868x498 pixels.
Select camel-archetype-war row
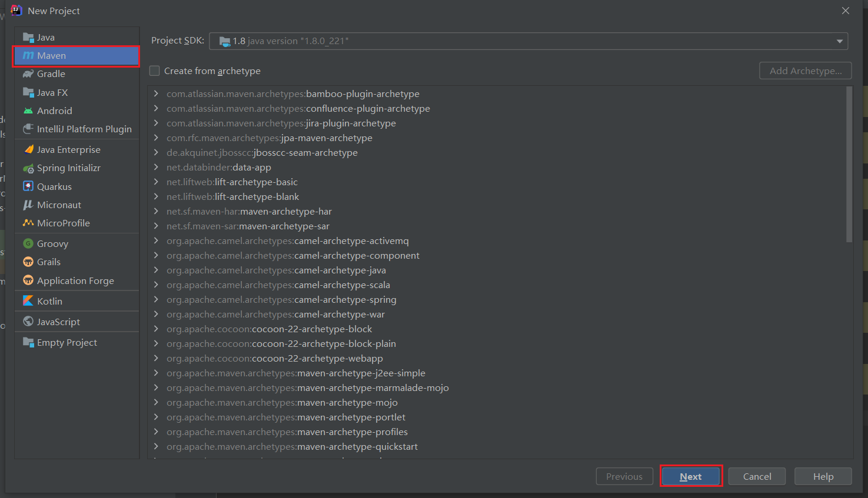point(497,314)
